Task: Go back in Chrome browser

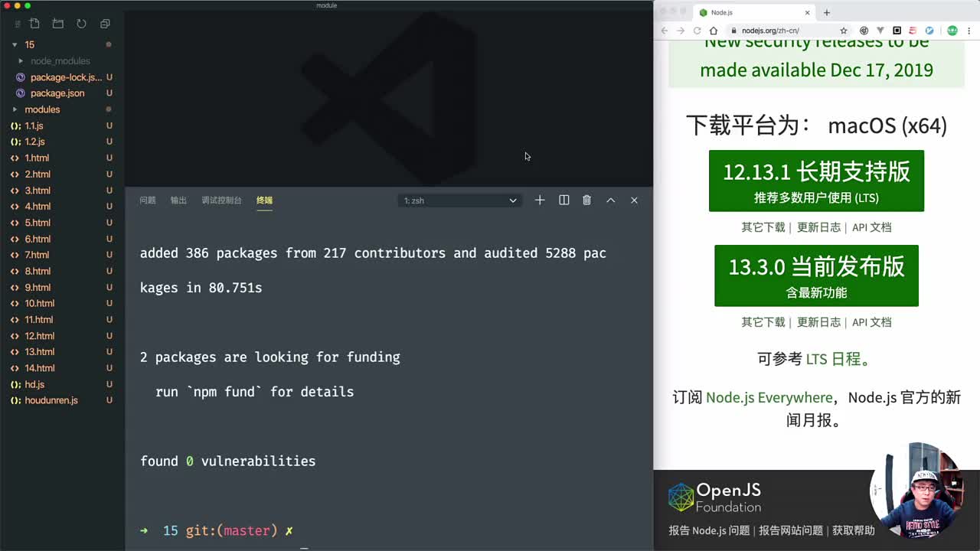Action: [665, 31]
